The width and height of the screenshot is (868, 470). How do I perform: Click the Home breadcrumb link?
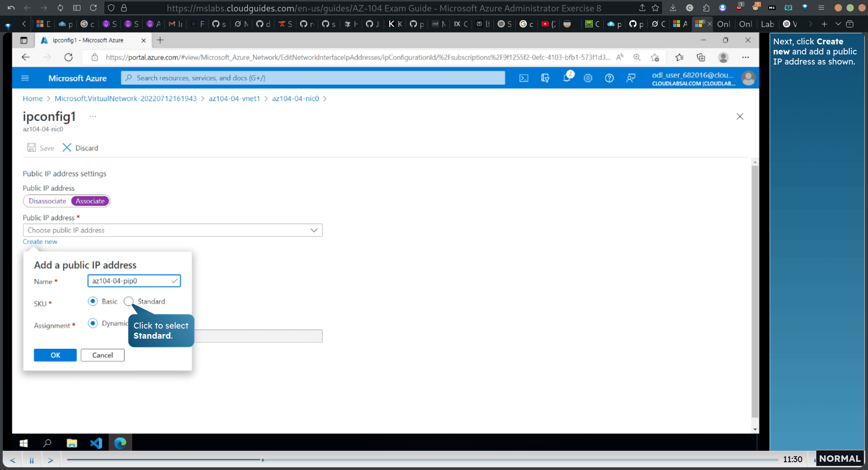pos(32,99)
